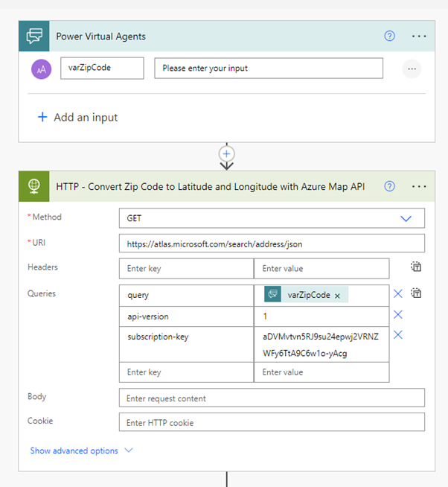Switch Queries to text mode
This screenshot has width=448, height=487.
tap(416, 293)
